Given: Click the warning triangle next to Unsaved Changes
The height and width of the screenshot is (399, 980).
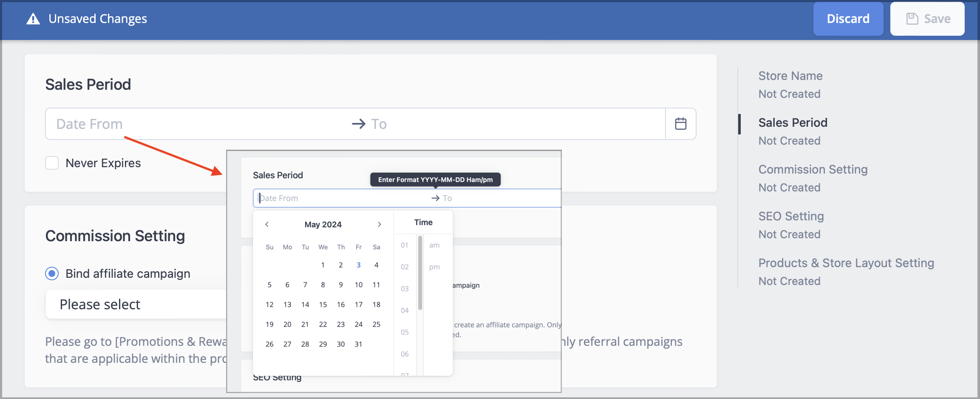Looking at the screenshot, I should click(x=32, y=18).
